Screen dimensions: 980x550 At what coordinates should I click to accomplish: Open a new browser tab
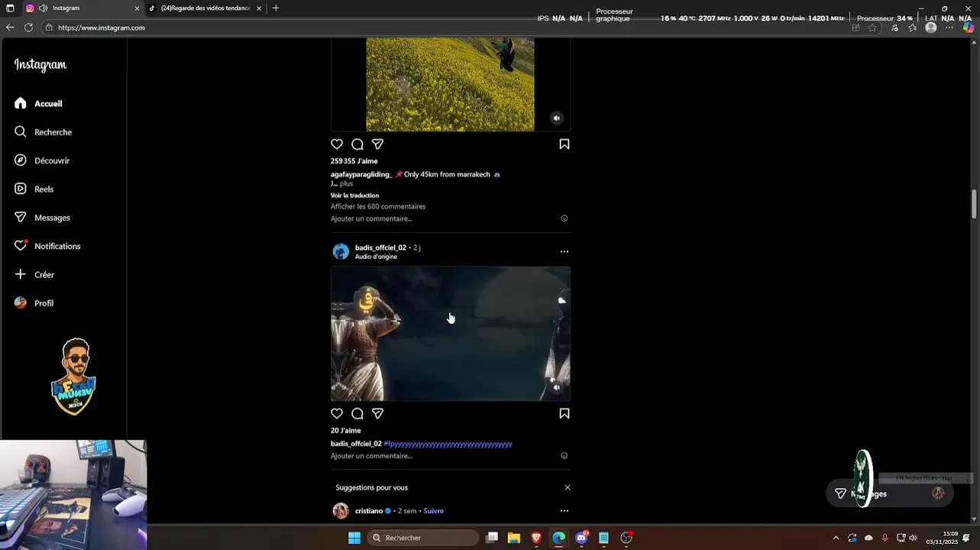(x=276, y=8)
